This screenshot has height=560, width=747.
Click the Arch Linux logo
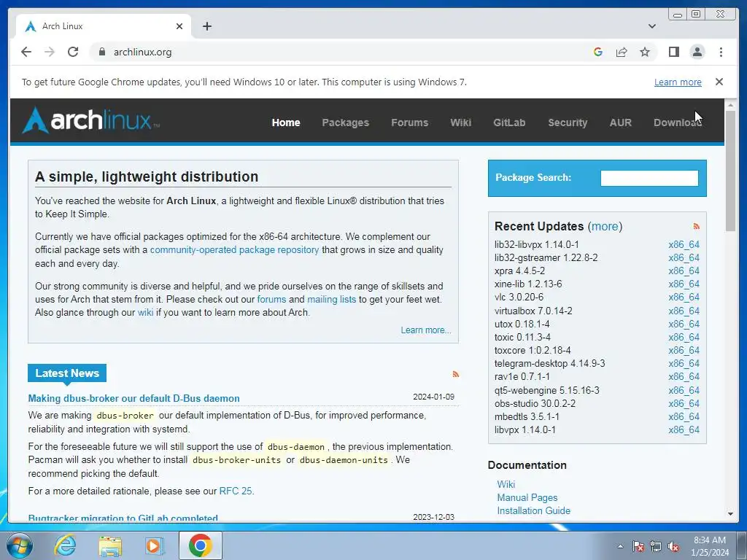[x=90, y=120]
